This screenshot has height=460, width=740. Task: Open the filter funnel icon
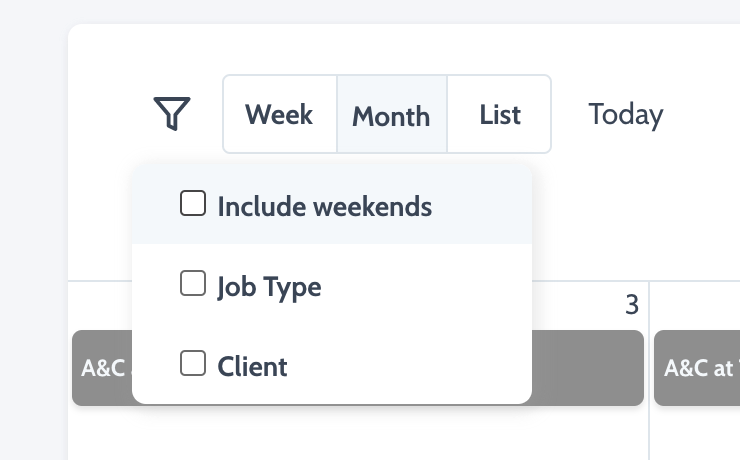pos(172,114)
